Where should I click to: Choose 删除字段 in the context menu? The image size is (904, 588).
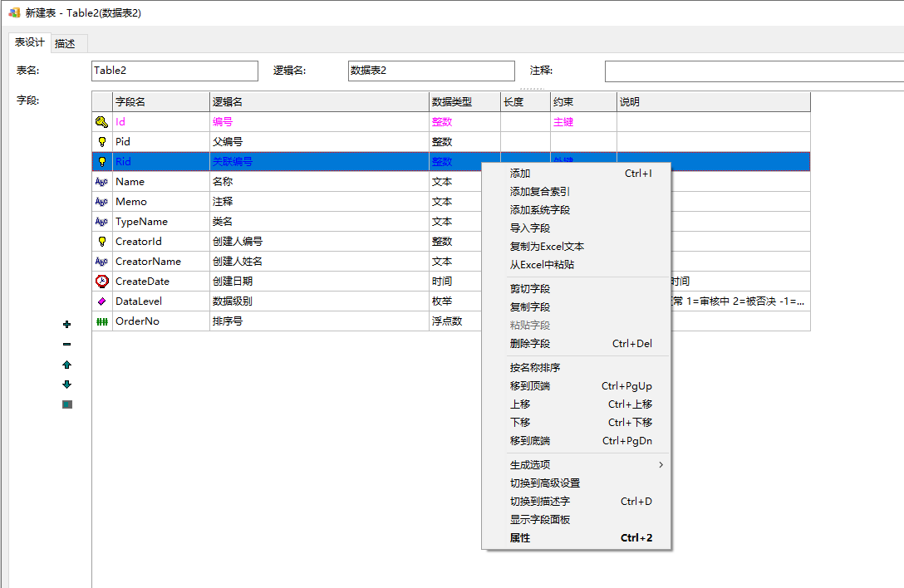pos(529,344)
